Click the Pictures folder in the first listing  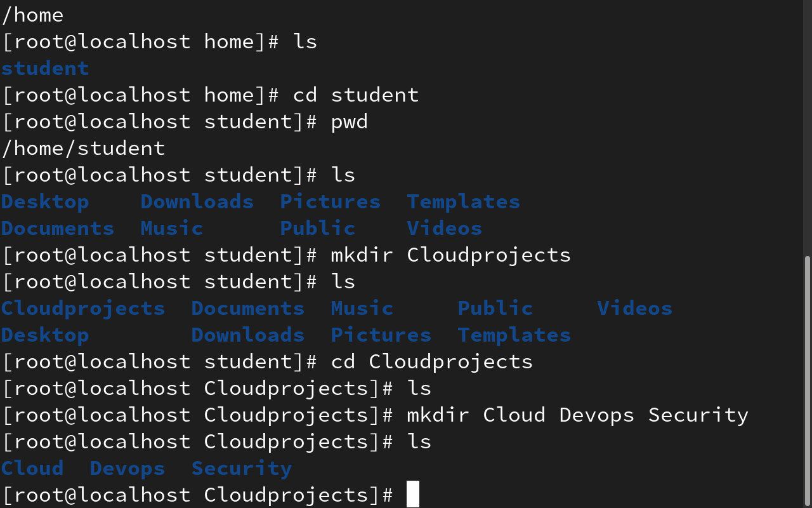[331, 201]
